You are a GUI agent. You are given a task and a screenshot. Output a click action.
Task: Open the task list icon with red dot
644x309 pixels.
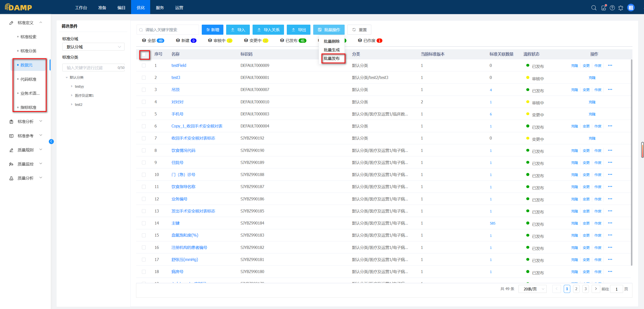(x=603, y=8)
